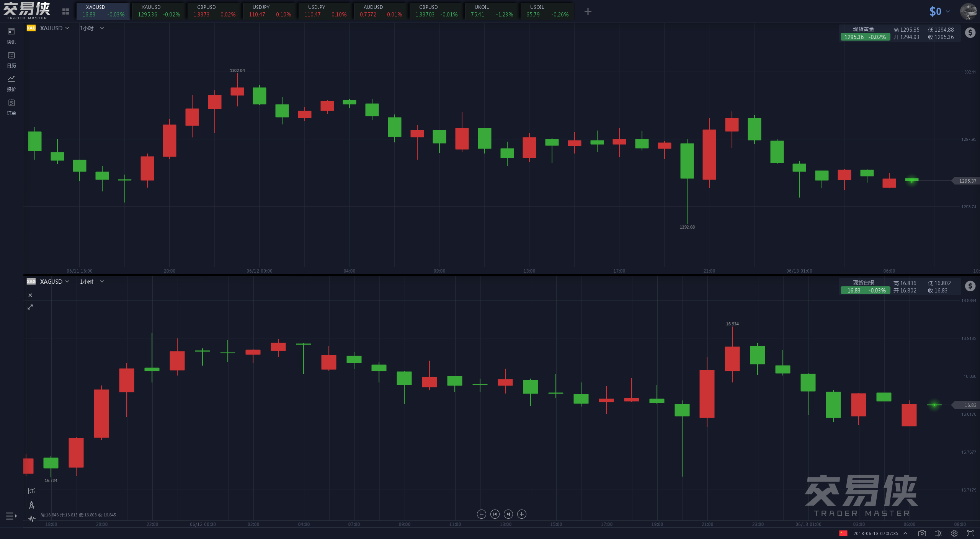This screenshot has width=980, height=539.
Task: Click the dollar trade icon on silver chart
Action: [970, 286]
